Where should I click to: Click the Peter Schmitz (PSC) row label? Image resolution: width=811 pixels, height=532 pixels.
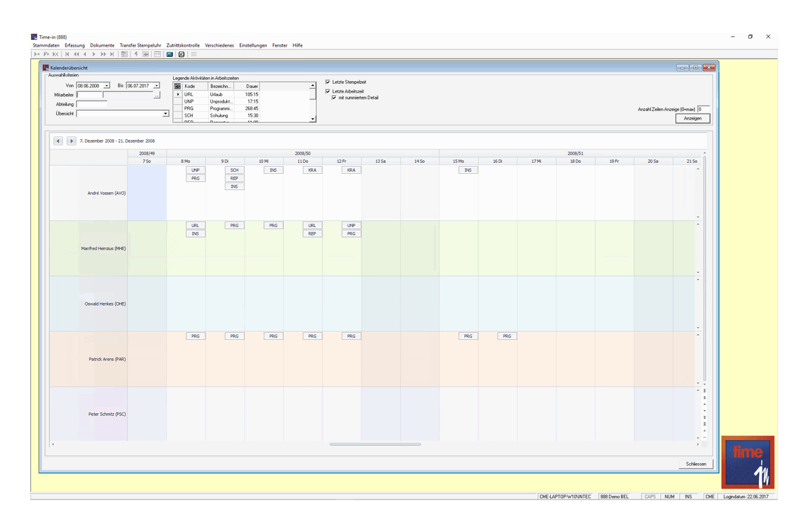point(107,414)
